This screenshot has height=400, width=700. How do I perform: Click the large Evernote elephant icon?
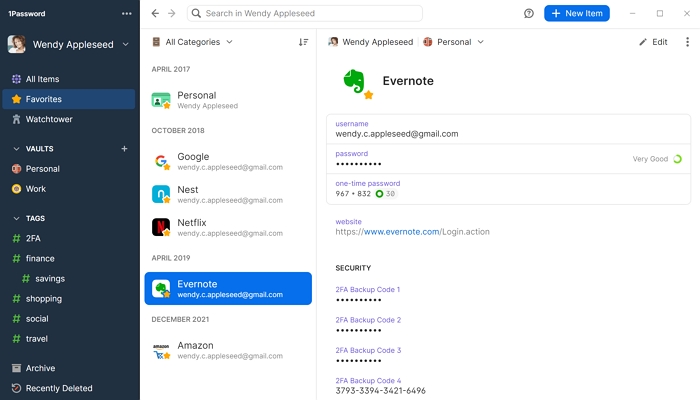(x=355, y=82)
